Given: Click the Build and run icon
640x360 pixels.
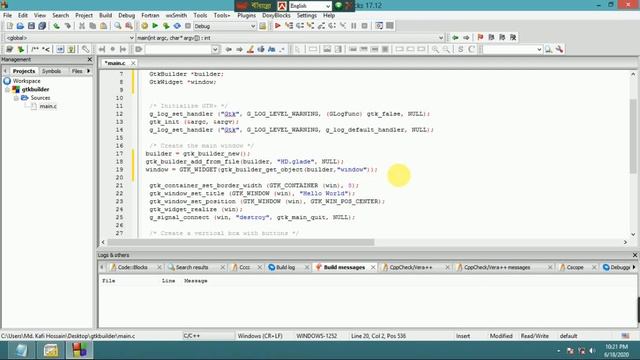Looking at the screenshot, I should [x=166, y=26].
